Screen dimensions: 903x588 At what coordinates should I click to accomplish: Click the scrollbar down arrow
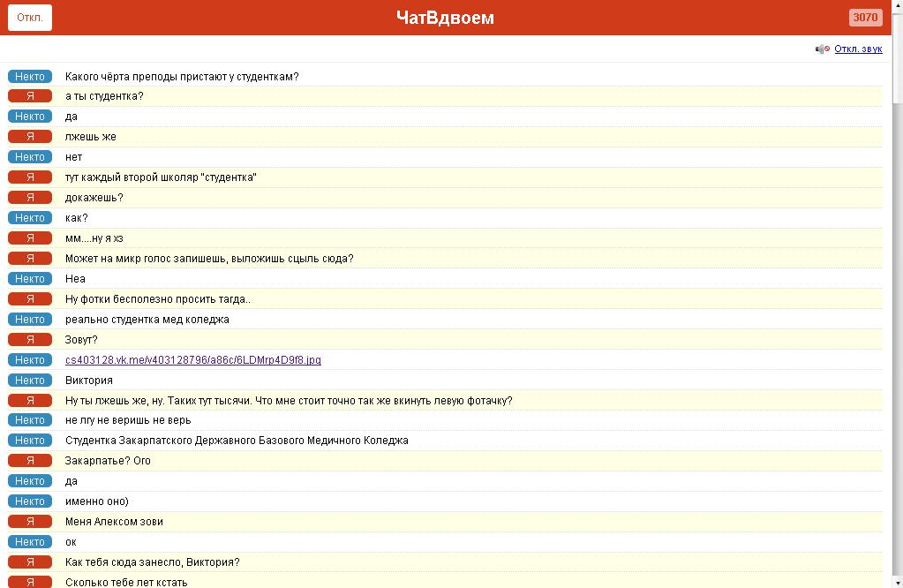[898, 583]
